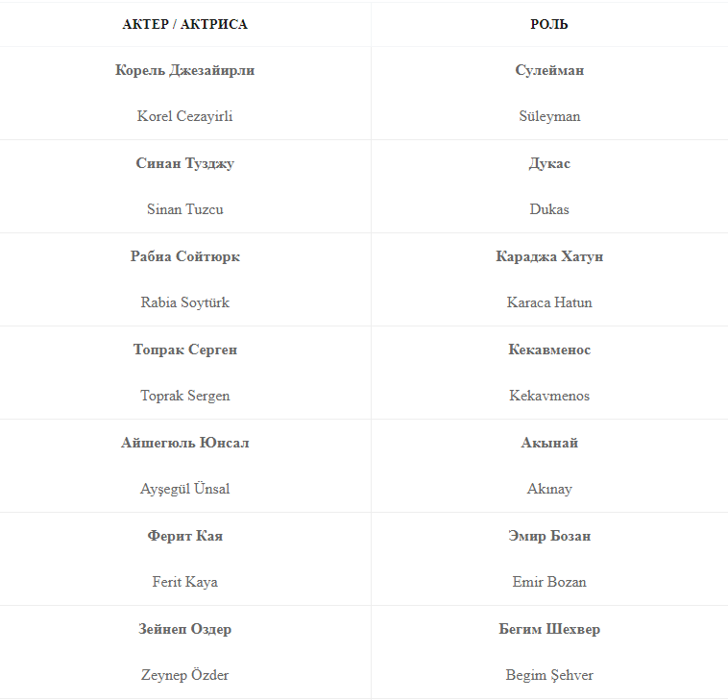Click the АКТЕР / АКТРИСА column header
The width and height of the screenshot is (728, 700).
pos(184,24)
